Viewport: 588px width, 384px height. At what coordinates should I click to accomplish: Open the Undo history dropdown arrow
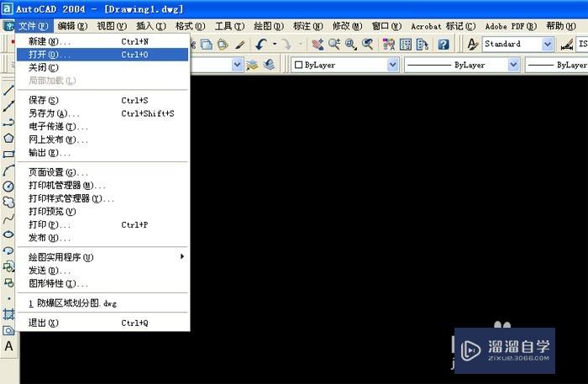pos(275,45)
